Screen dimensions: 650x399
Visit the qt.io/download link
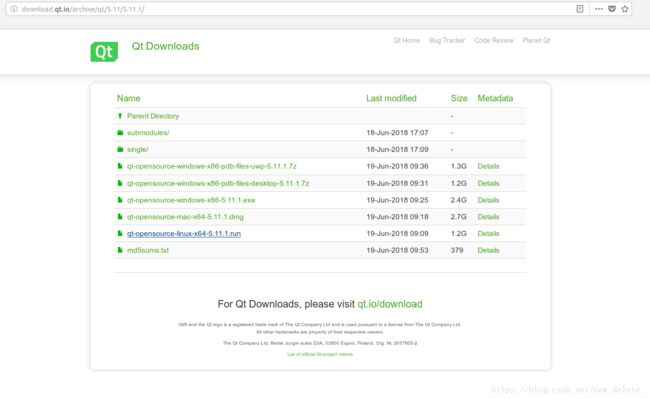point(390,304)
